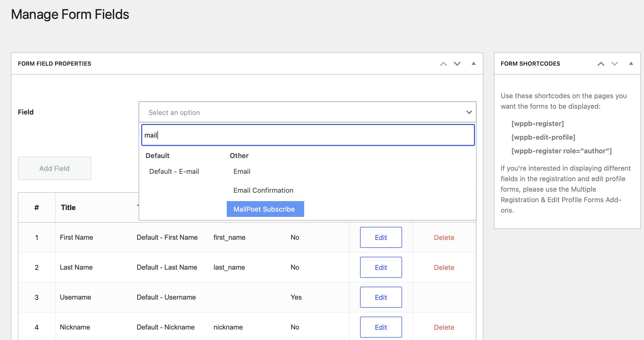Click the Add Field button
This screenshot has width=644, height=340.
tap(54, 168)
